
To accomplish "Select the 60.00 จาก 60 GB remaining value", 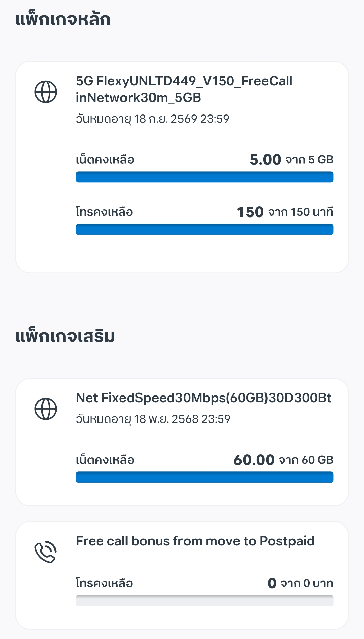I will pyautogui.click(x=283, y=460).
